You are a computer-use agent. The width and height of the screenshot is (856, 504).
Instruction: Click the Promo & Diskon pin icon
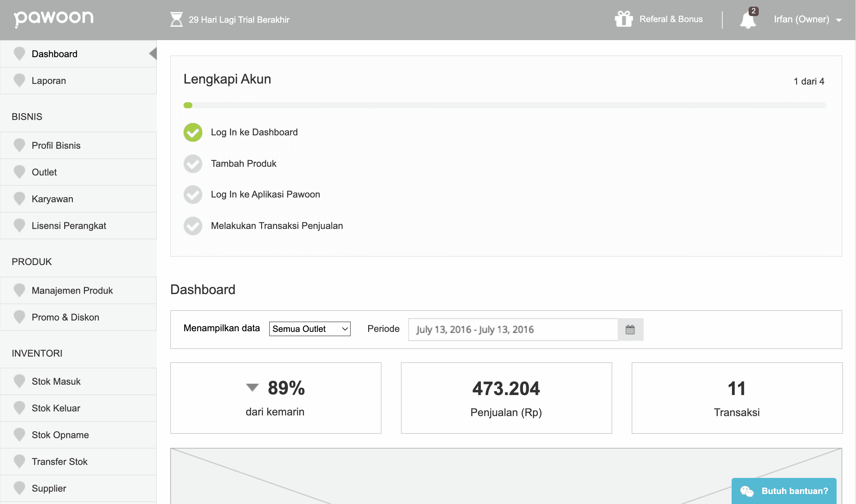tap(19, 318)
